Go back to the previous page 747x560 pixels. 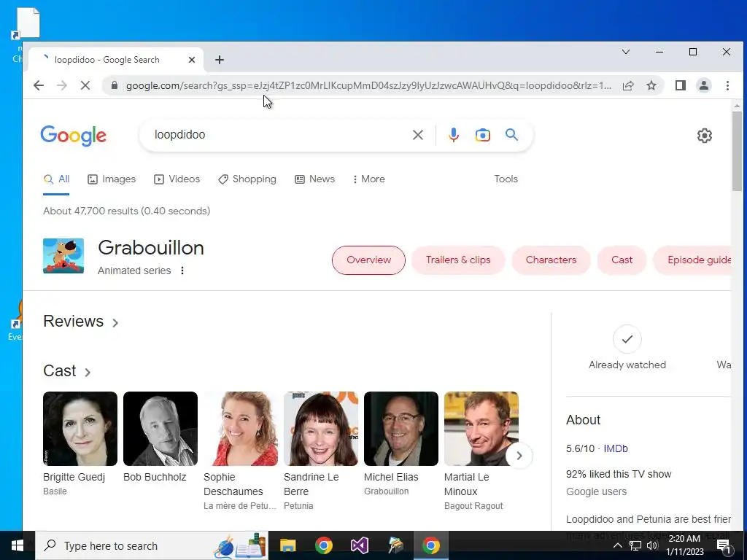39,86
